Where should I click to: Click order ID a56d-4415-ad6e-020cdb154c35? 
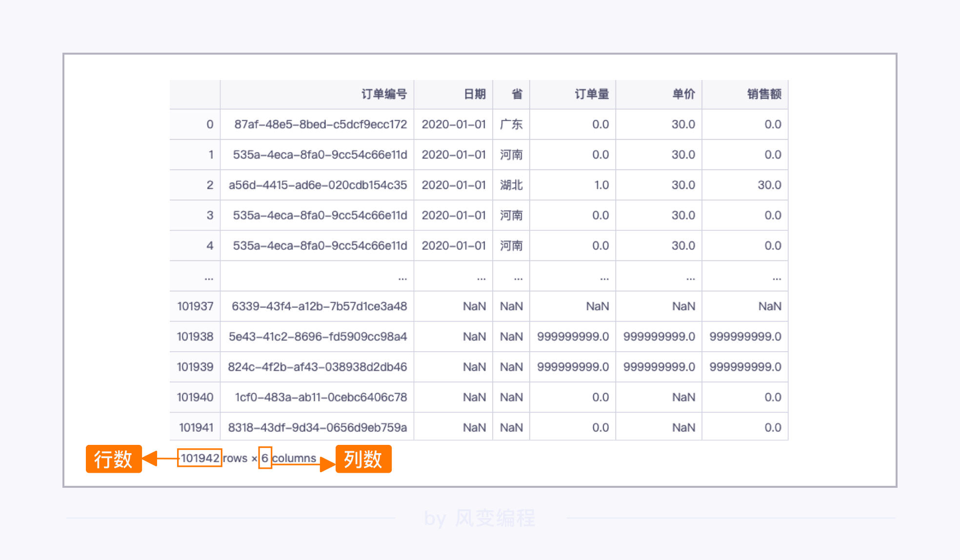pyautogui.click(x=318, y=185)
